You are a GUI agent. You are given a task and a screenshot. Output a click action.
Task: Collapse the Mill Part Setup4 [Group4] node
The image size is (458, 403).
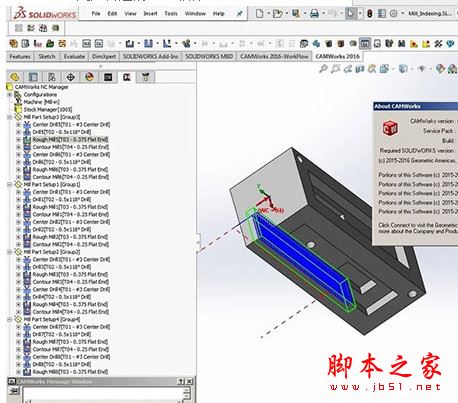tap(10, 319)
